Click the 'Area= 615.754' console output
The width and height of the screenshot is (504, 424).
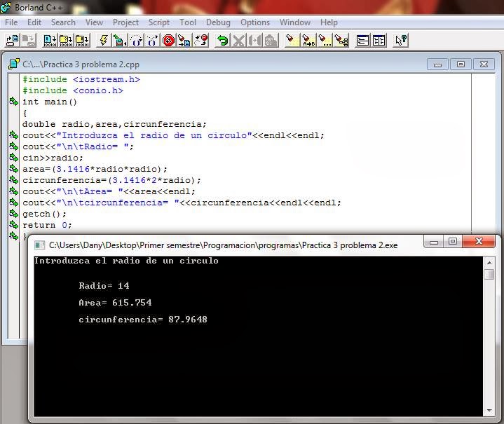tap(115, 303)
